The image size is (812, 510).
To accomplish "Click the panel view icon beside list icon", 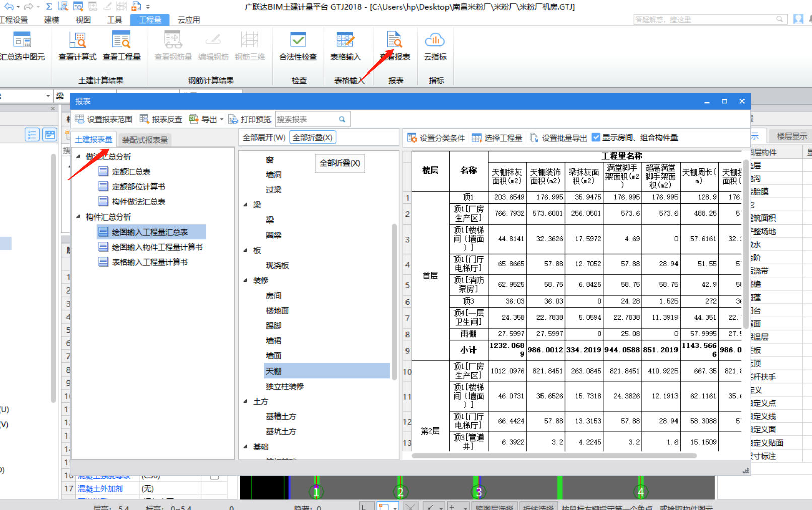I will point(49,135).
